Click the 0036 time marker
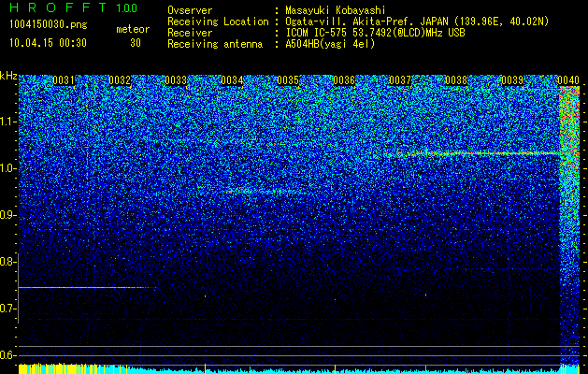This screenshot has height=374, width=588. tap(344, 80)
